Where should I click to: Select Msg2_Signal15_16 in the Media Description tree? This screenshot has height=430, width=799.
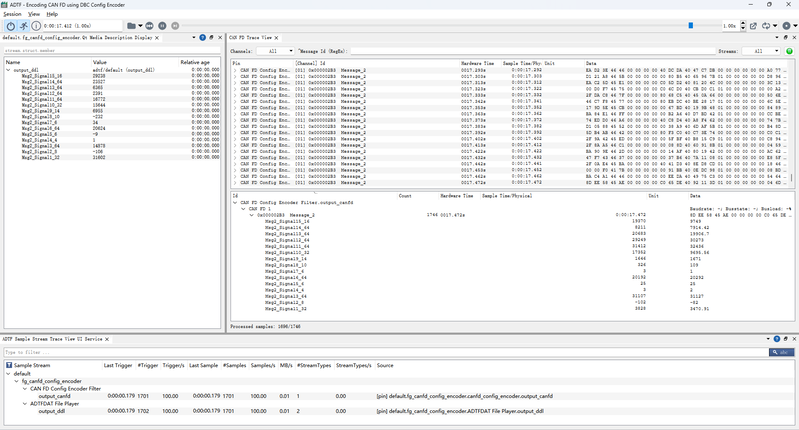pyautogui.click(x=42, y=76)
